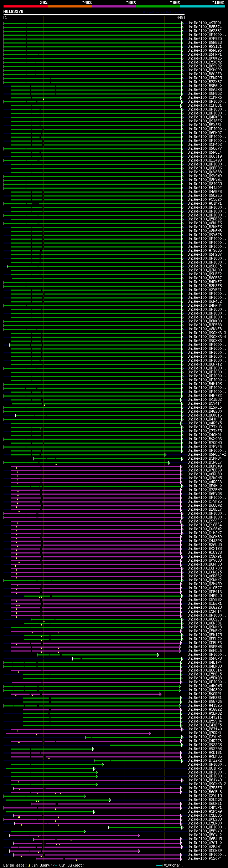Open UniRef100_C5XCM2 alignment

coord(204,62)
